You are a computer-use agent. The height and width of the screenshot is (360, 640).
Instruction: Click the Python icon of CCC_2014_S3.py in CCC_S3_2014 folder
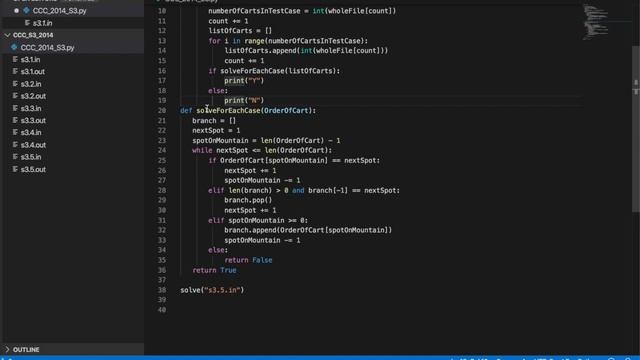tap(14, 47)
